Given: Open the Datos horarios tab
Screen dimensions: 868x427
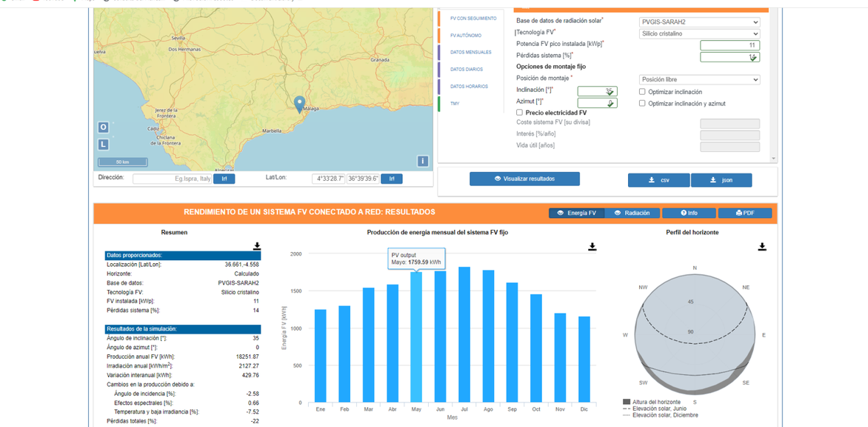Looking at the screenshot, I should pyautogui.click(x=469, y=87).
